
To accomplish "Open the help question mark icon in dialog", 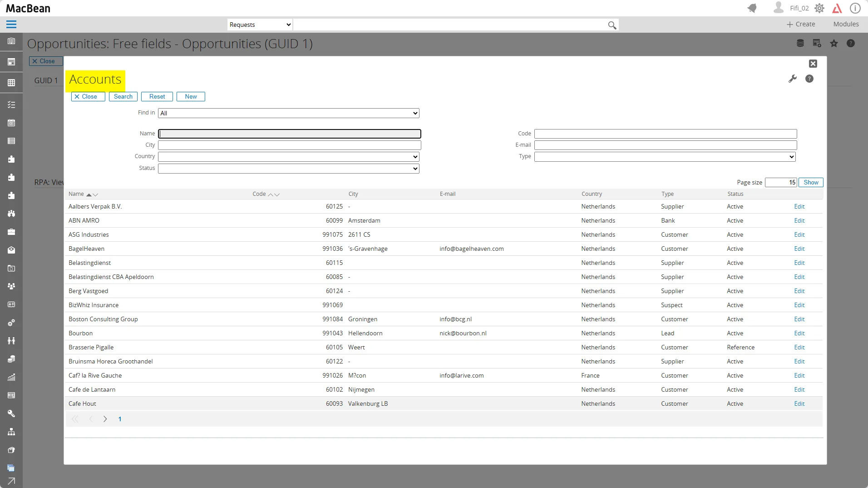I will pos(809,79).
